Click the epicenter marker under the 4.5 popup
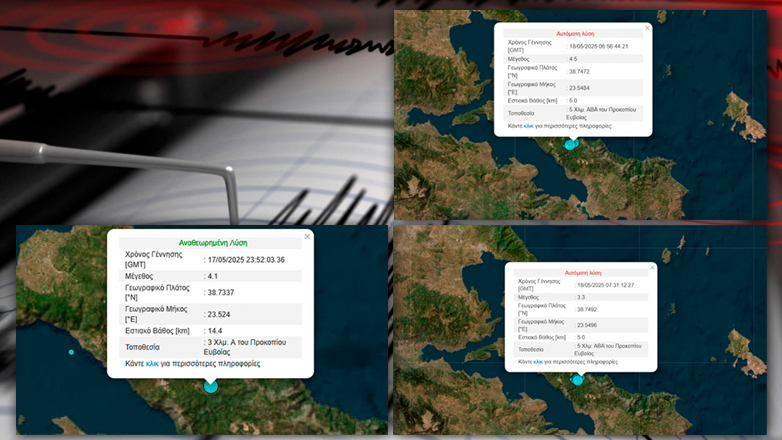This screenshot has height=440, width=782. 570,144
